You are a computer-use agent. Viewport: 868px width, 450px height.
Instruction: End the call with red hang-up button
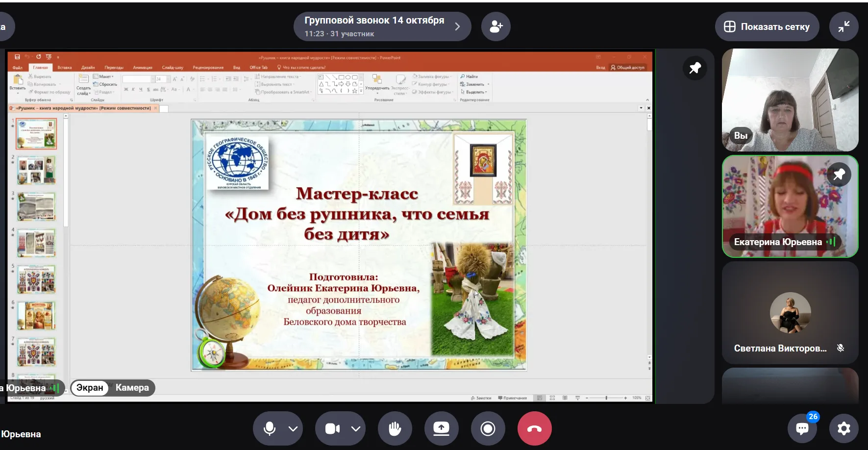pos(534,428)
